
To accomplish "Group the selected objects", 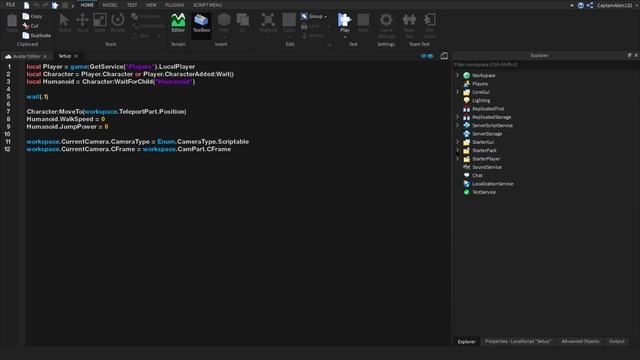I will pos(312,16).
